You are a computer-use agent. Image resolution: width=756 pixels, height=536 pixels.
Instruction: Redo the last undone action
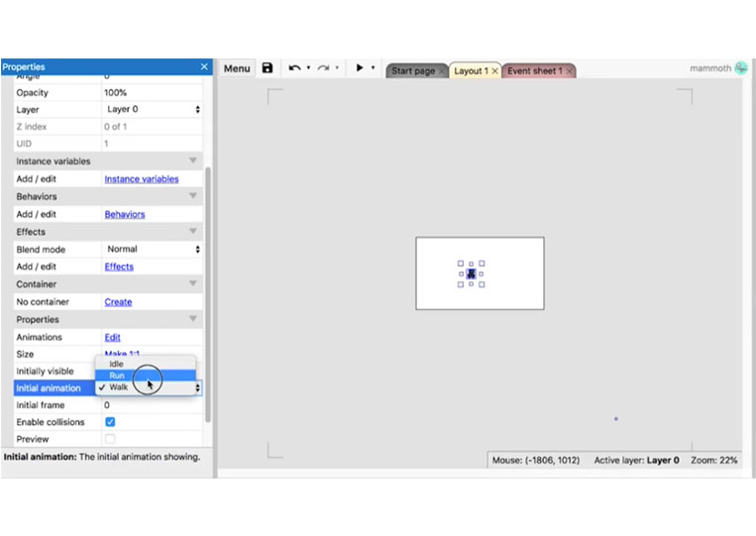323,68
